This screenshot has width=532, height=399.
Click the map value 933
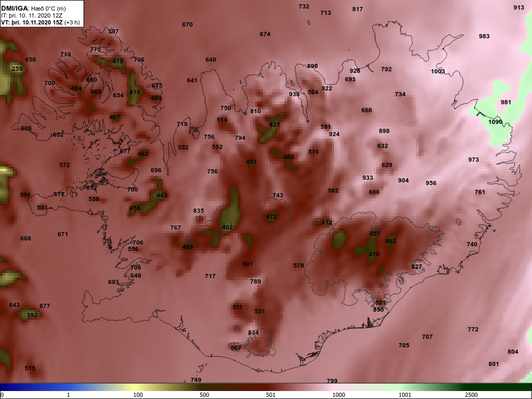click(x=368, y=178)
